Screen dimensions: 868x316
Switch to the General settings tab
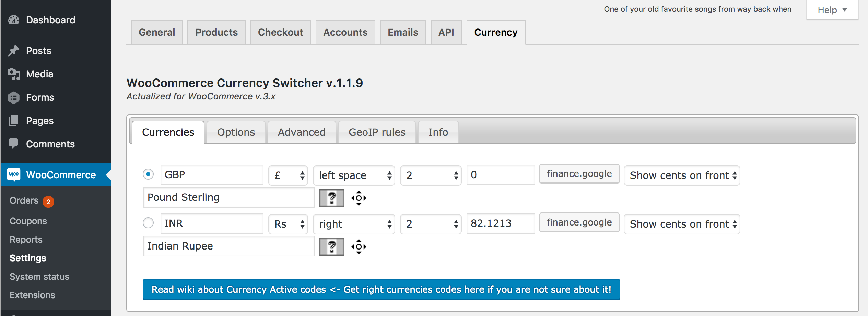pyautogui.click(x=157, y=32)
